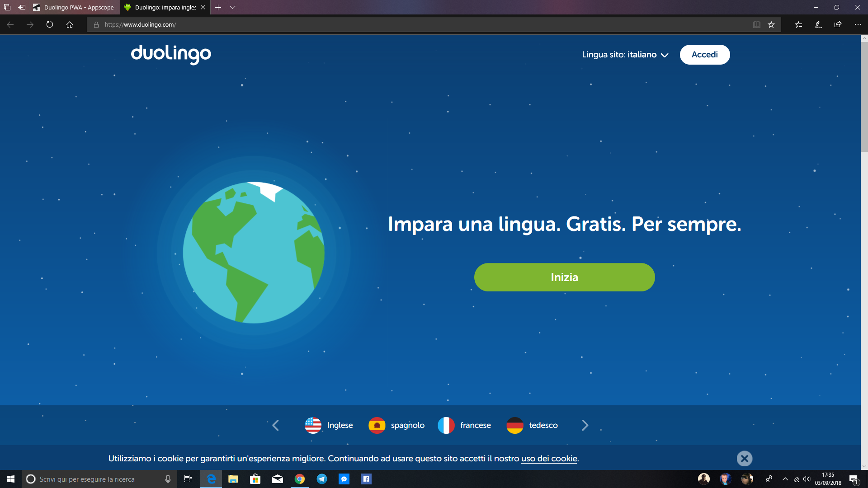Select the francese flag icon
Viewport: 868px width, 488px height.
pyautogui.click(x=446, y=425)
